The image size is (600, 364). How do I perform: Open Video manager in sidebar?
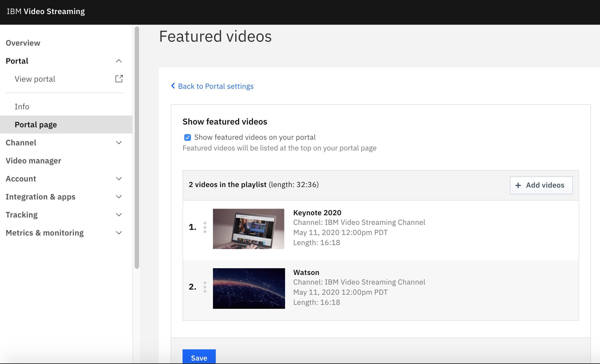click(33, 161)
